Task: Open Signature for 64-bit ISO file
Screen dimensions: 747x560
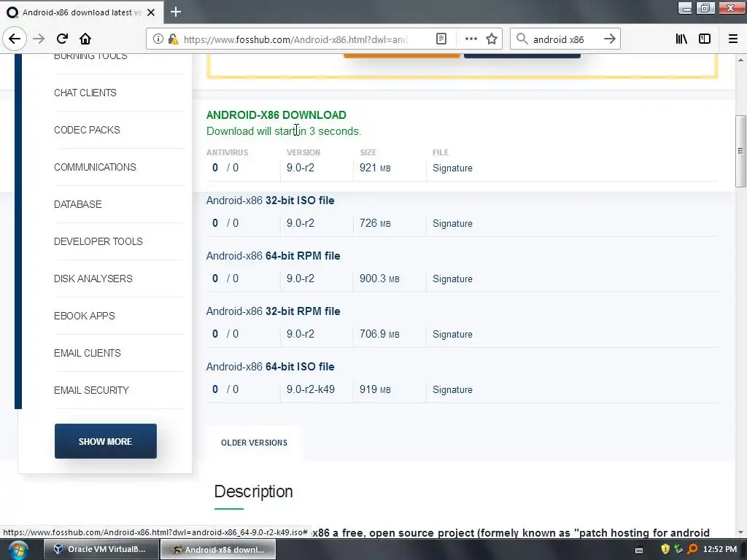Action: coord(452,389)
